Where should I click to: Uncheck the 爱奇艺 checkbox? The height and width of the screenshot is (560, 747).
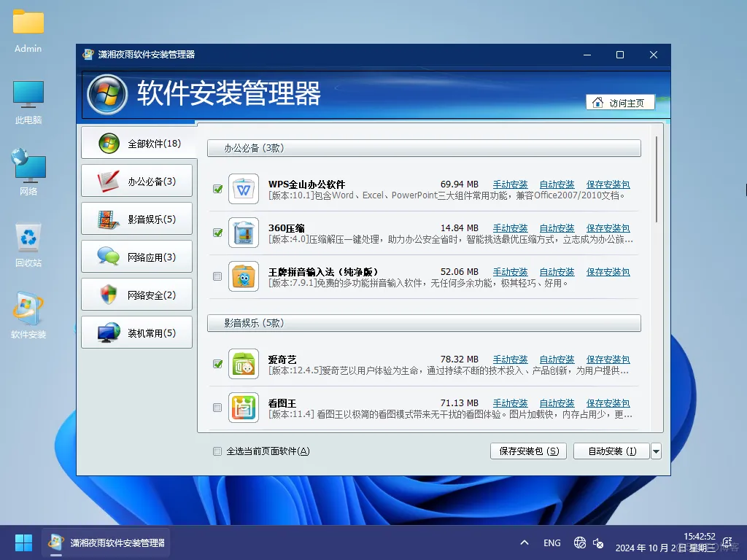point(217,364)
